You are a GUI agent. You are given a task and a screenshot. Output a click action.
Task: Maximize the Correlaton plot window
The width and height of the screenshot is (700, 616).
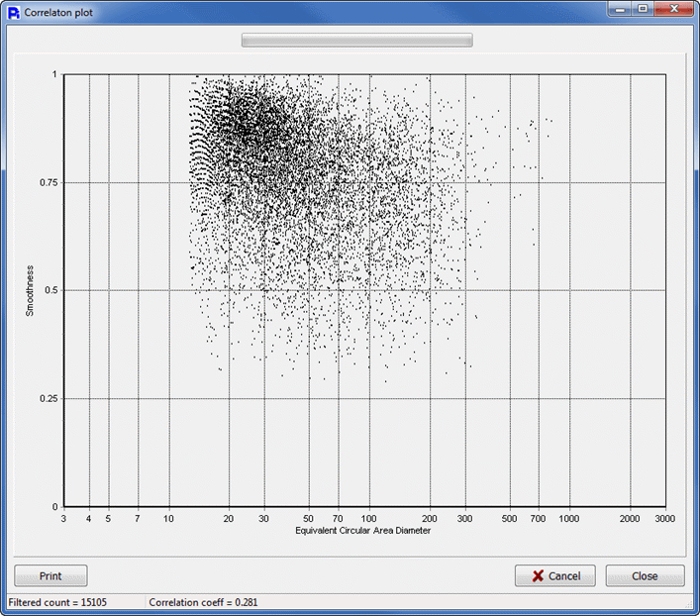[x=643, y=9]
